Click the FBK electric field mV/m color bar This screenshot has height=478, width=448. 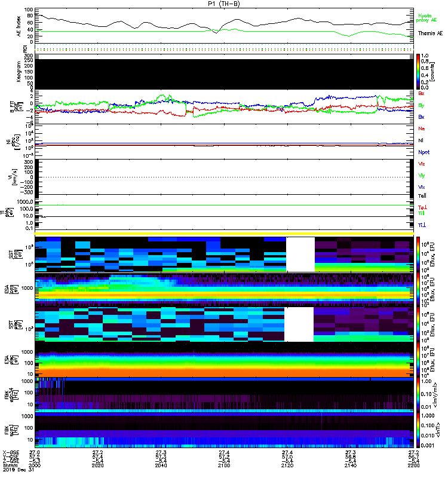pos(418,395)
